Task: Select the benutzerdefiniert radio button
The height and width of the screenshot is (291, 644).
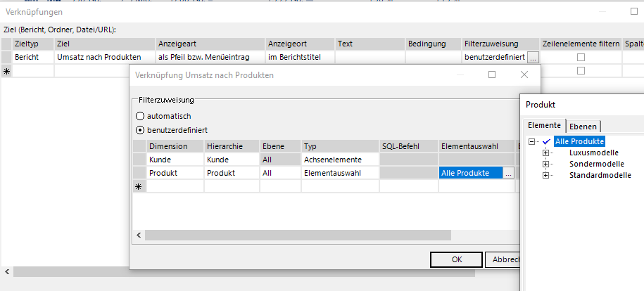Action: tap(140, 130)
